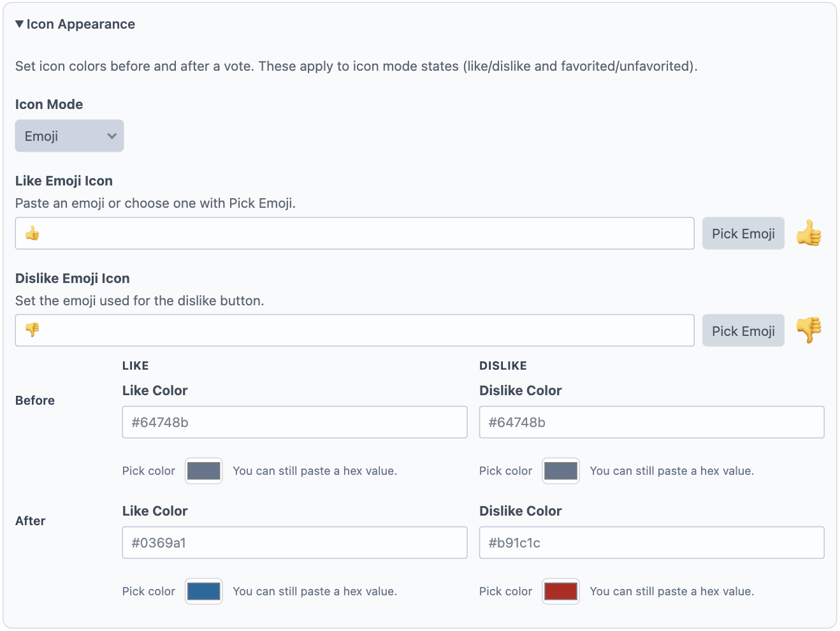
Task: Click the Pick color label under Before Like
Action: 148,470
